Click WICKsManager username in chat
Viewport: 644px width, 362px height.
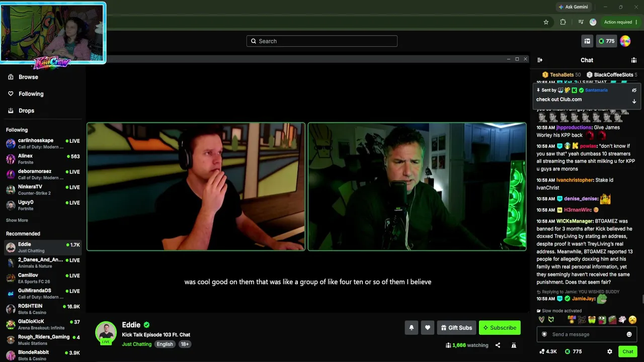574,221
